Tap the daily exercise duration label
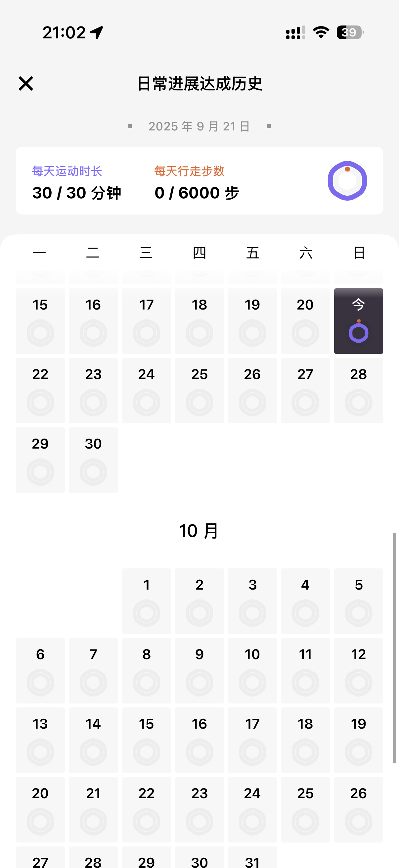 (67, 171)
